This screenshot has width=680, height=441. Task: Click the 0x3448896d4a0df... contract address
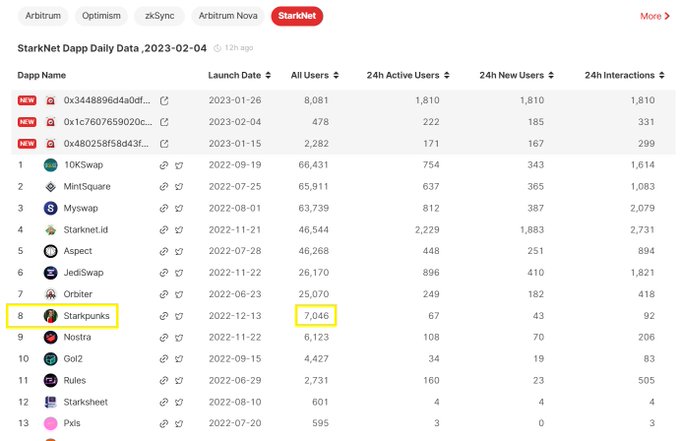click(107, 100)
